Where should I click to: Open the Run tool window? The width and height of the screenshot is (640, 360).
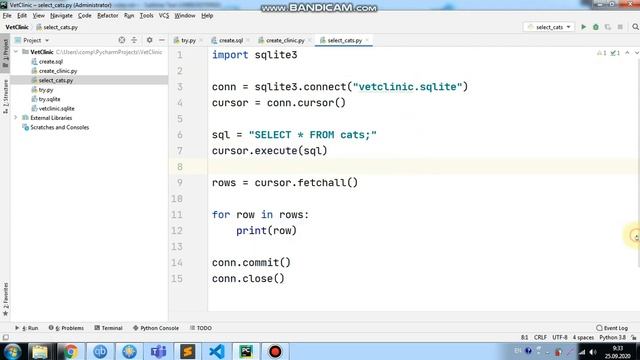[27, 328]
